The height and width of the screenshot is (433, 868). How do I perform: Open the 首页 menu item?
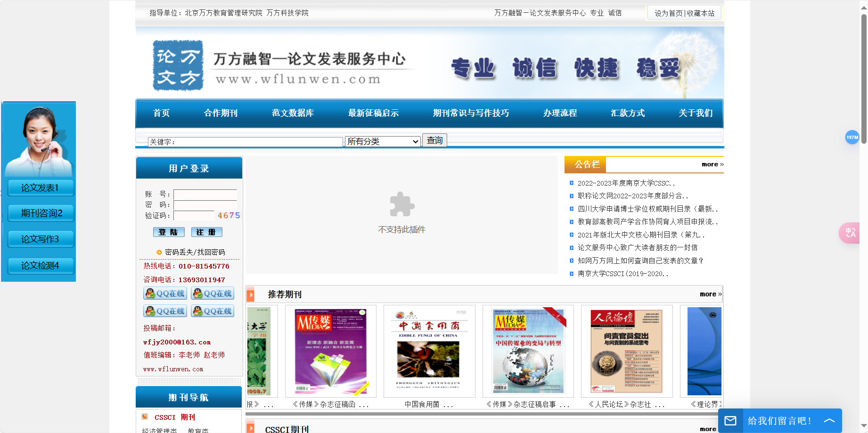point(161,113)
